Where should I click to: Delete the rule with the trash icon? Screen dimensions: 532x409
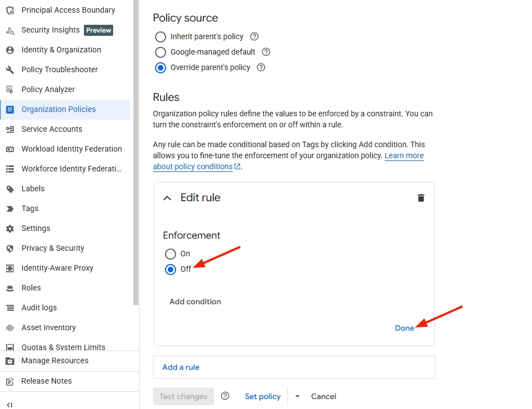(421, 198)
